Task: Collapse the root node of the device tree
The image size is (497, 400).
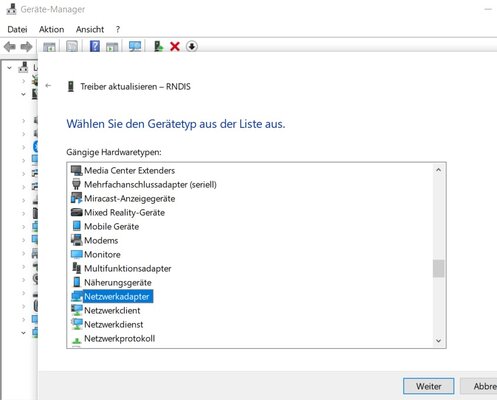Action: 10,68
